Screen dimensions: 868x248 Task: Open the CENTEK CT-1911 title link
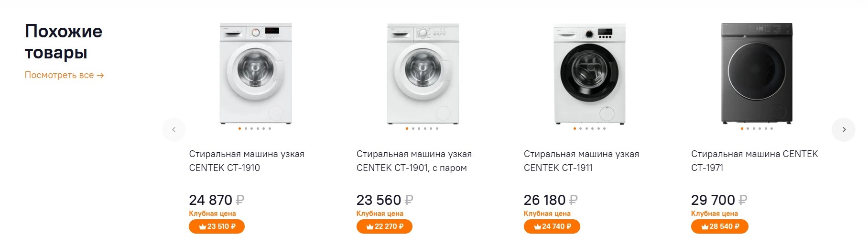[581, 161]
